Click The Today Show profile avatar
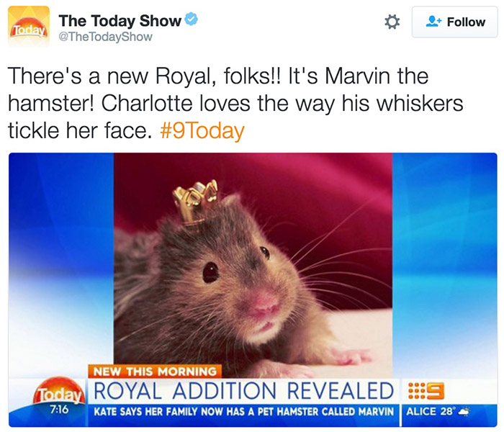Image resolution: width=504 pixels, height=432 pixels. tap(29, 27)
